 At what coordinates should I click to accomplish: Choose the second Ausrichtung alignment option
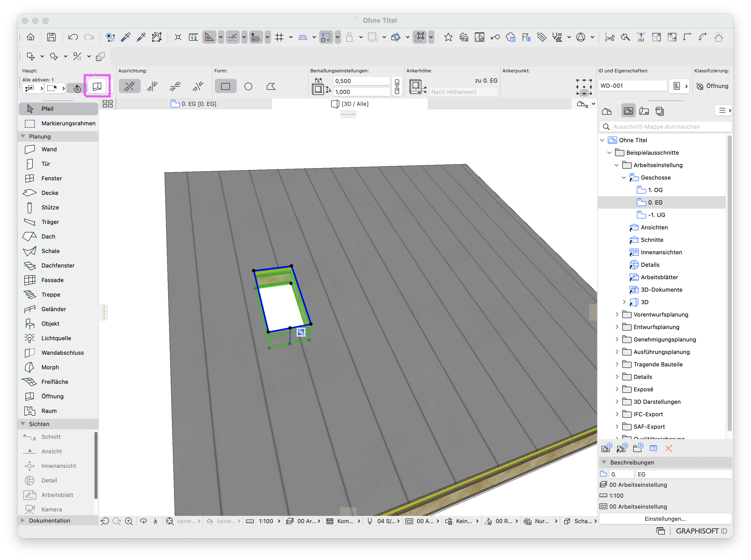click(152, 86)
